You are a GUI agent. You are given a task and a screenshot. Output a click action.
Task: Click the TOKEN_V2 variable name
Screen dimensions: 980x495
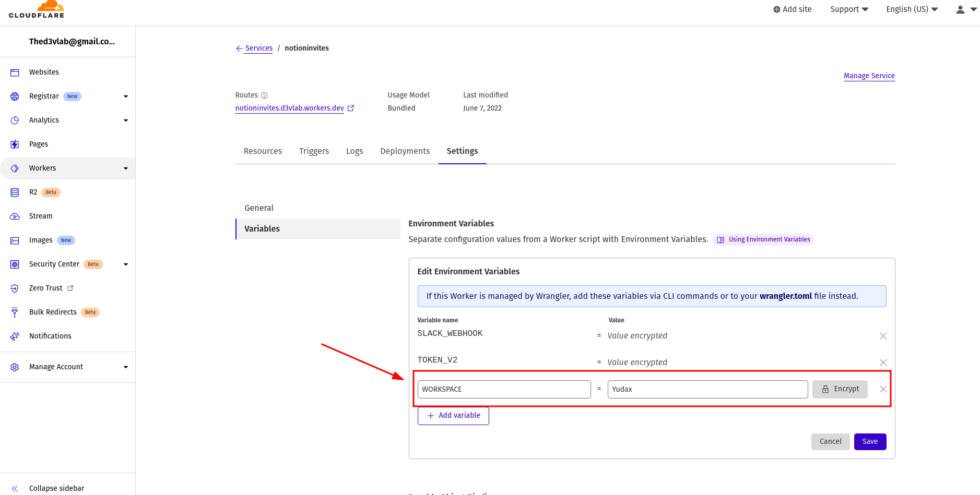(438, 360)
